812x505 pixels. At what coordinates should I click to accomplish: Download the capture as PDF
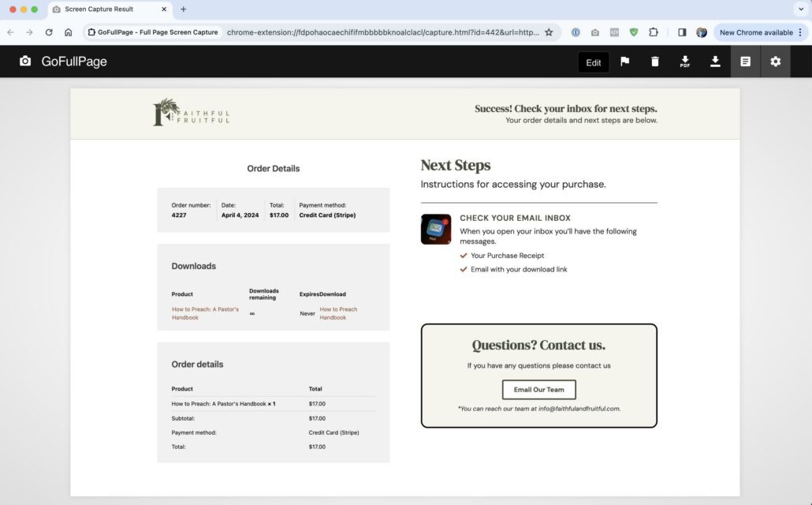click(x=684, y=62)
